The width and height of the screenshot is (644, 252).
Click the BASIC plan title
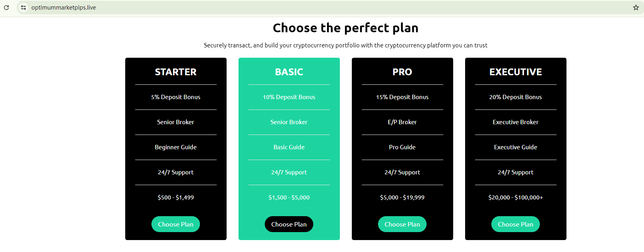[289, 72]
